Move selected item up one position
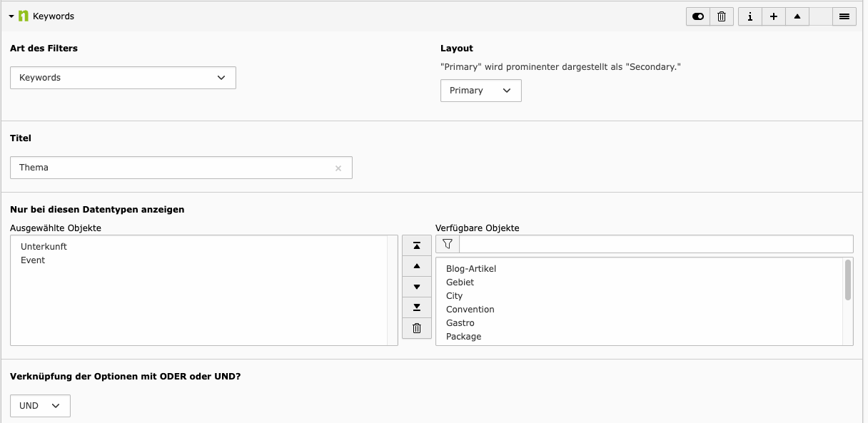 [x=417, y=266]
